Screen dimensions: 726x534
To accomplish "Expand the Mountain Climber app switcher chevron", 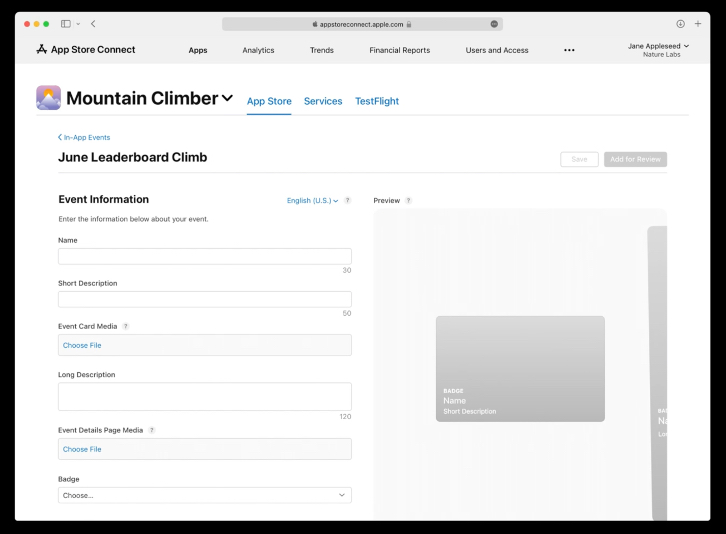I will (x=227, y=98).
